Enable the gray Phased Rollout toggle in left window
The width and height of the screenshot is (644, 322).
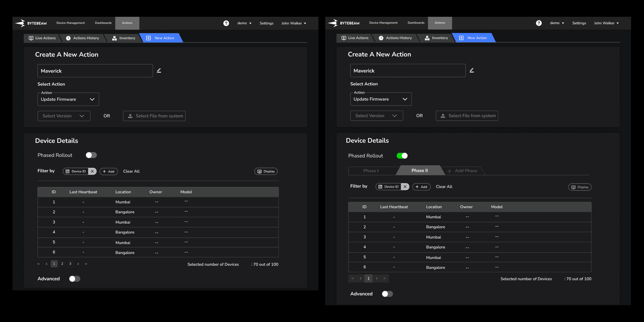tap(91, 155)
